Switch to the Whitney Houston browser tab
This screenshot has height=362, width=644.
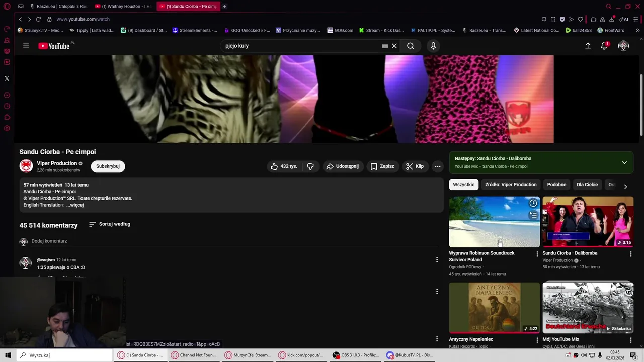tap(123, 6)
